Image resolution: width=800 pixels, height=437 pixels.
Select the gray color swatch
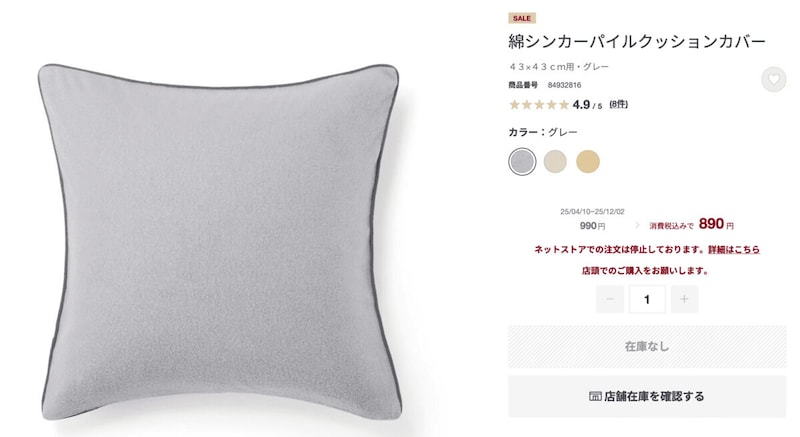coord(522,162)
